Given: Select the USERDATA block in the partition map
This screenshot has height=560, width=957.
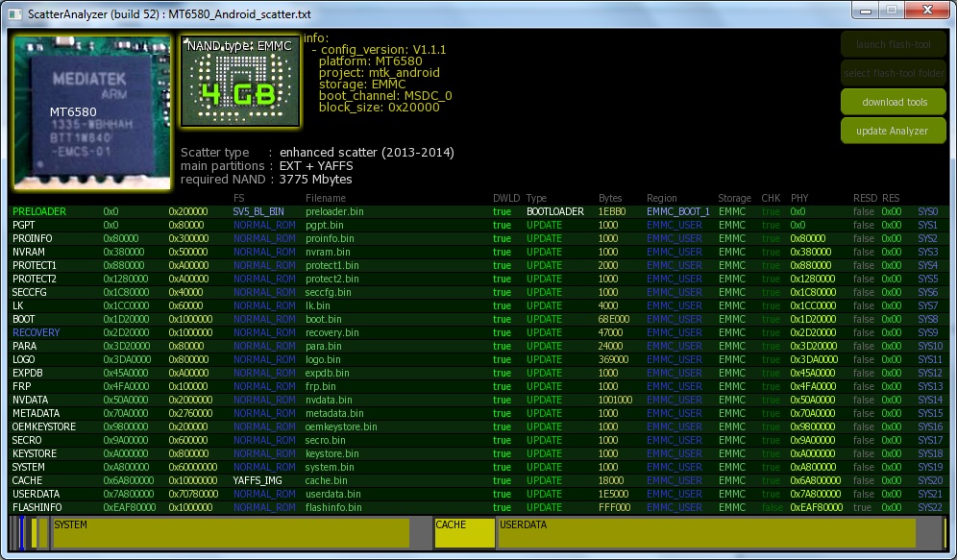Looking at the screenshot, I should (x=707, y=532).
